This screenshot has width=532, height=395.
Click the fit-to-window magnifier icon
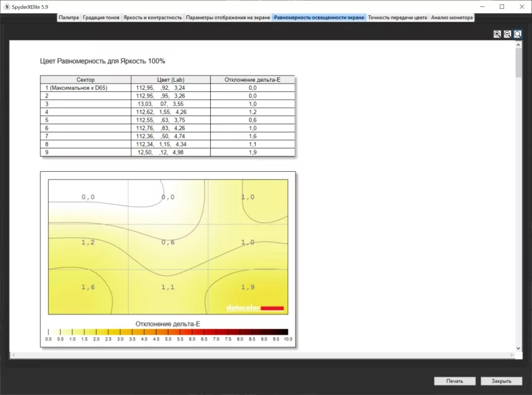[518, 34]
